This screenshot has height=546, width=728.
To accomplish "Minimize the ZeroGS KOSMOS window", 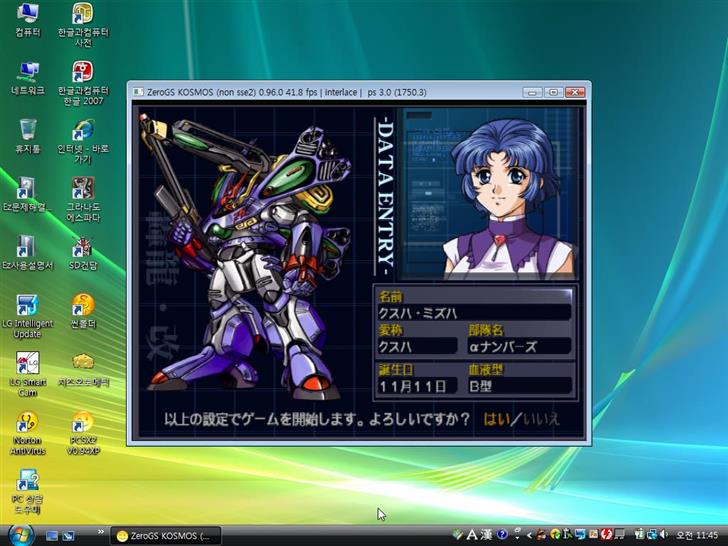I will [x=533, y=92].
